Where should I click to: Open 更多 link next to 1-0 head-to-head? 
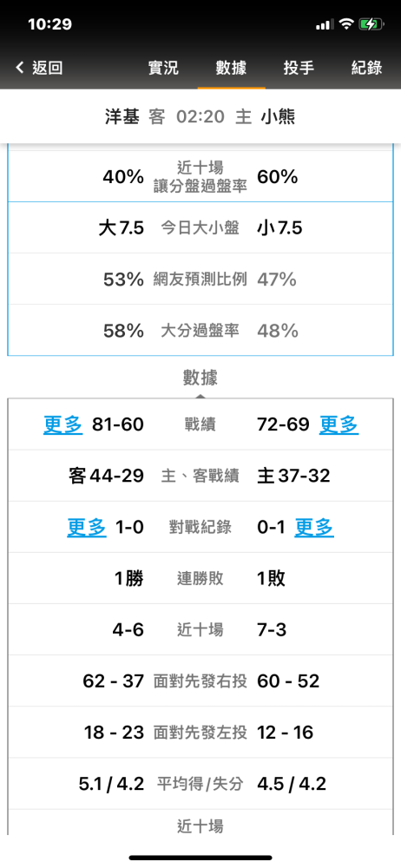87,527
